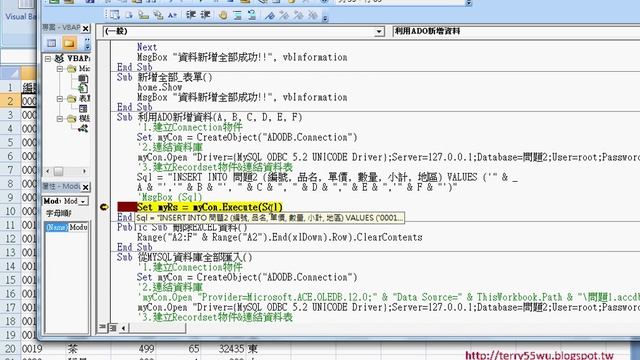Click in Sub 新增全部_表單() line
Viewport: 640px width, 360px height.
[165, 77]
